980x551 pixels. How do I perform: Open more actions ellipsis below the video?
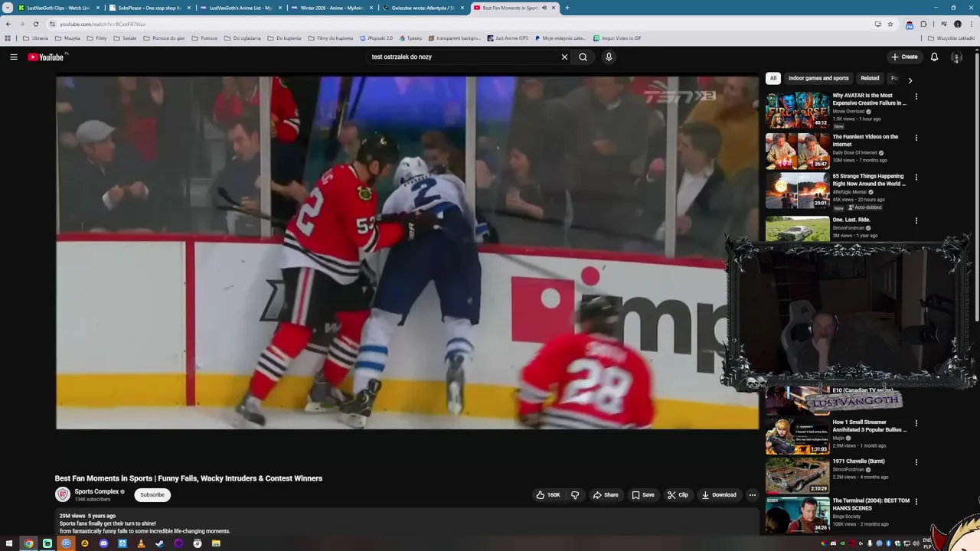[x=752, y=495]
